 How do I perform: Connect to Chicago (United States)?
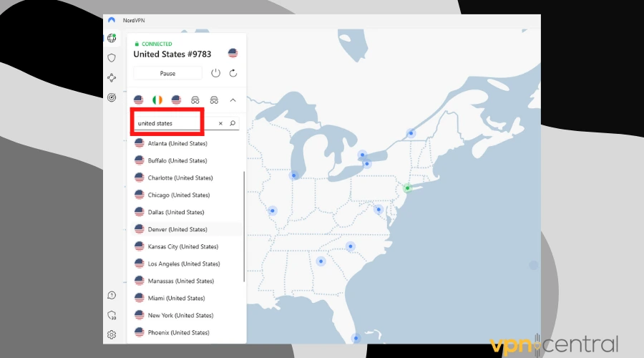coord(186,195)
